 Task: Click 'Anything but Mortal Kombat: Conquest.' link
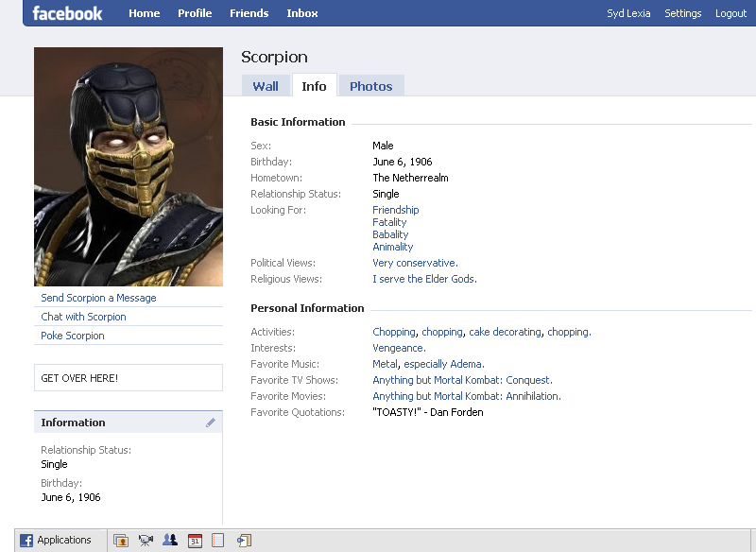click(x=462, y=380)
